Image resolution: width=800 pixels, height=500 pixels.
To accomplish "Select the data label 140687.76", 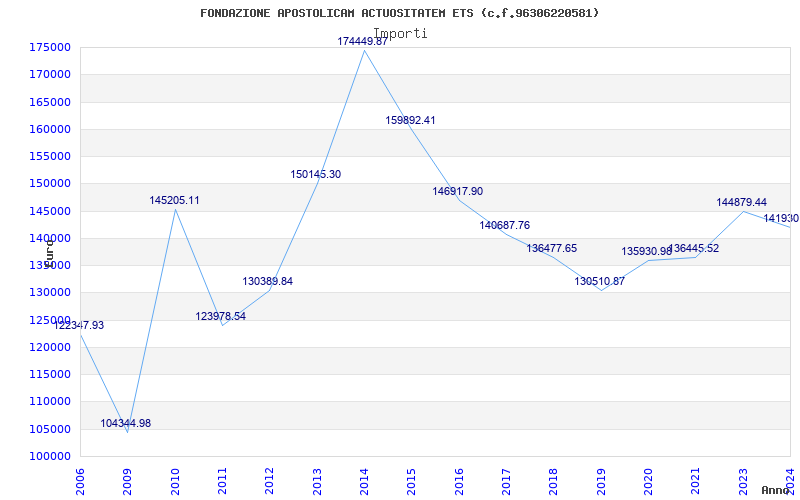I will click(505, 225).
